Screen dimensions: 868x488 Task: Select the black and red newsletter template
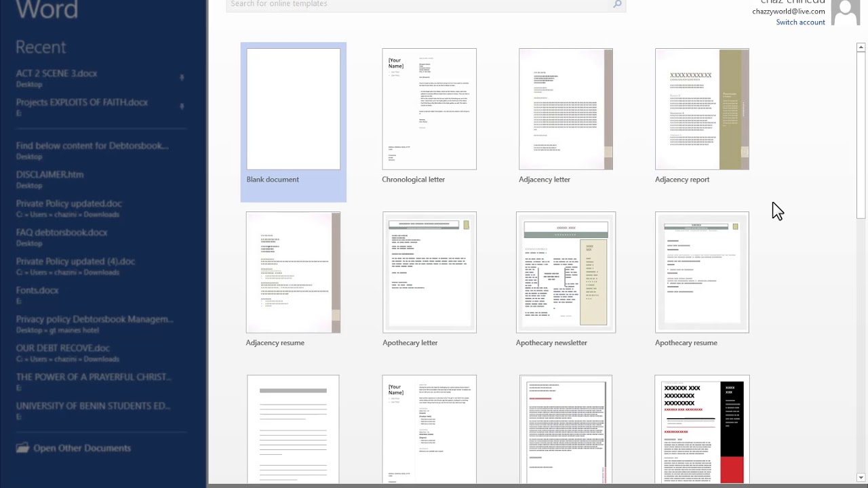point(702,430)
